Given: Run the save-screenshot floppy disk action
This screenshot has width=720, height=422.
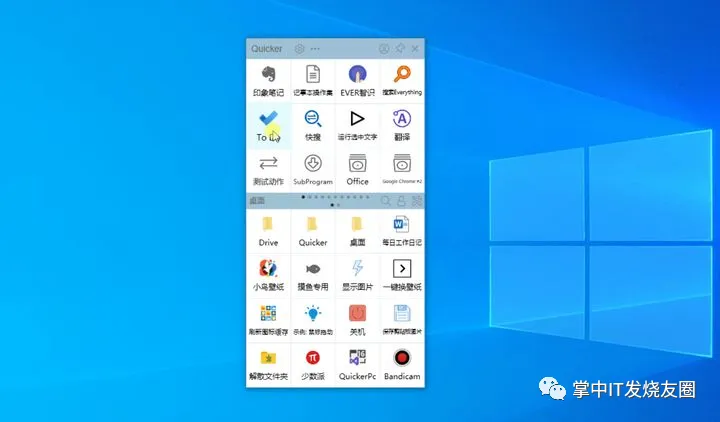Looking at the screenshot, I should point(402,321).
